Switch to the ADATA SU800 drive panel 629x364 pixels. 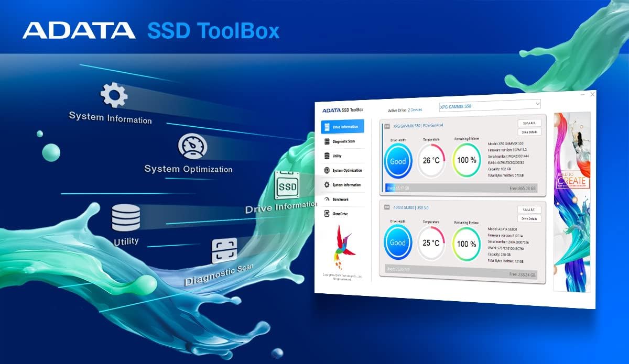[411, 207]
